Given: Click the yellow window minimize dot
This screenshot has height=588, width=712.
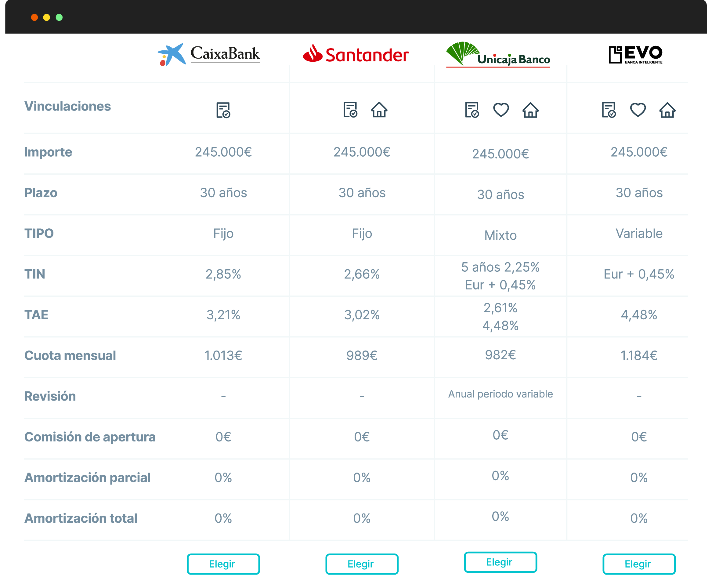Looking at the screenshot, I should tap(47, 17).
